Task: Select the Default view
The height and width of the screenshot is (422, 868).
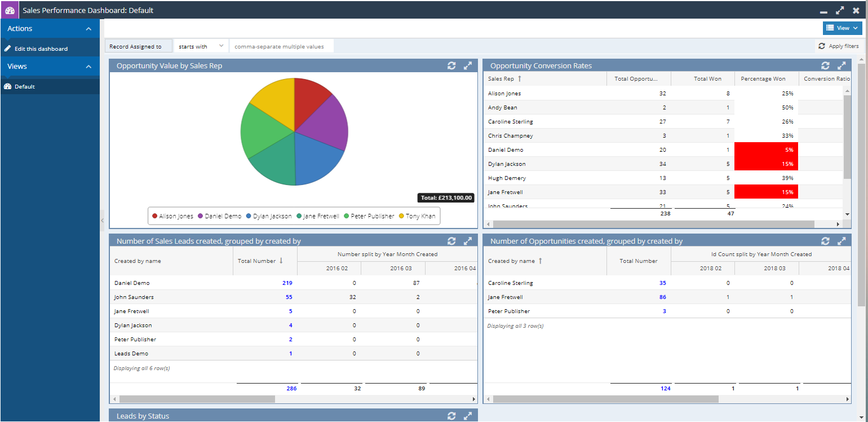Action: pos(25,86)
